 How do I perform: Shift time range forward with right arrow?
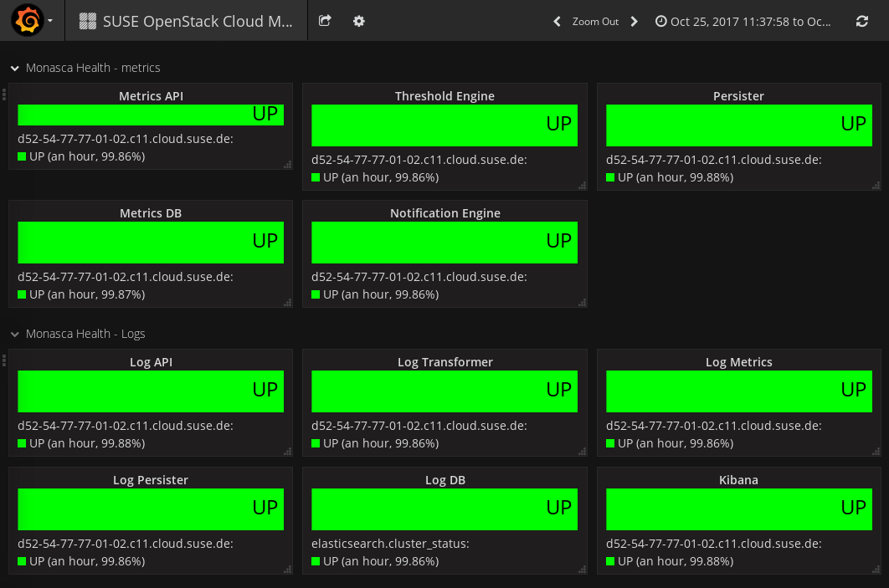(634, 22)
